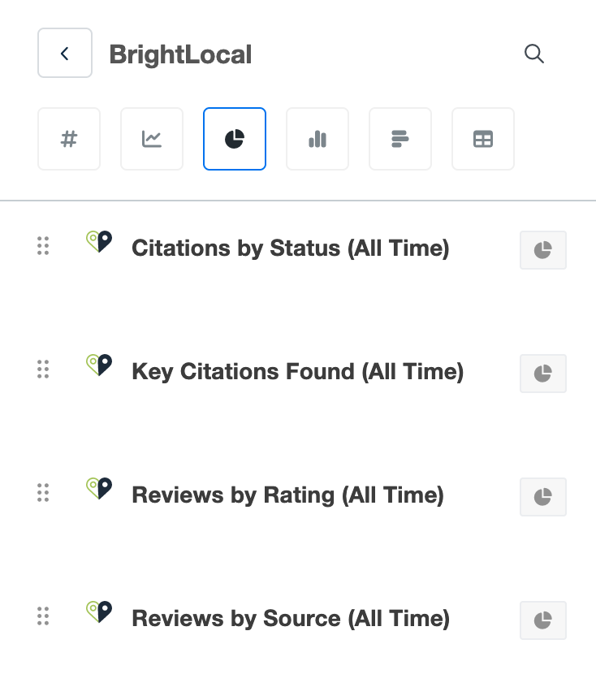Choose Reviews by Source (All Time)
Viewport: 596px width, 700px height.
(x=291, y=619)
